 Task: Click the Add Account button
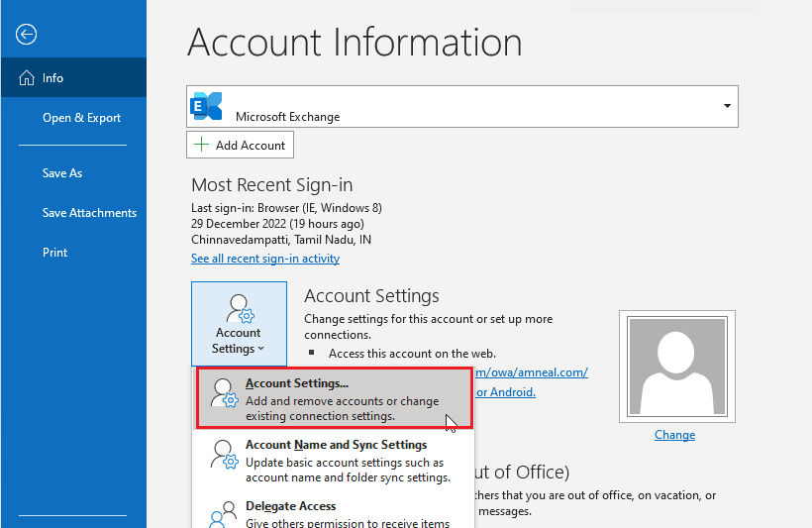point(240,145)
